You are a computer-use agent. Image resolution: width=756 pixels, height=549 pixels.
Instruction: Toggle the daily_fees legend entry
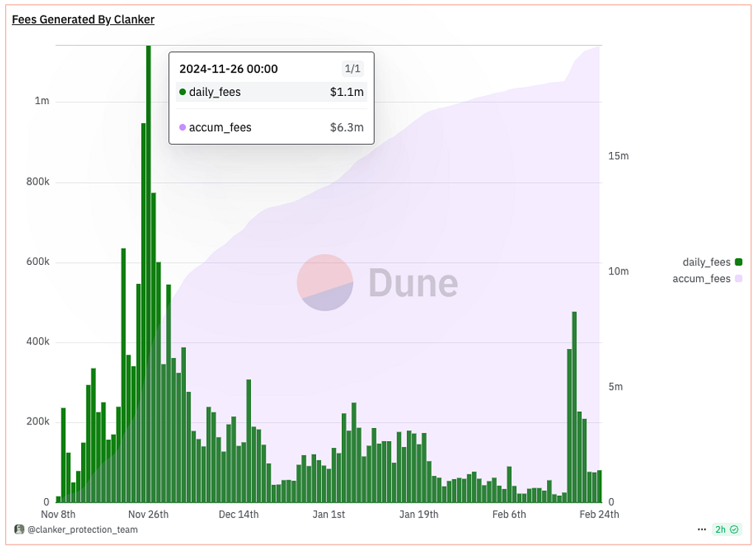(712, 262)
